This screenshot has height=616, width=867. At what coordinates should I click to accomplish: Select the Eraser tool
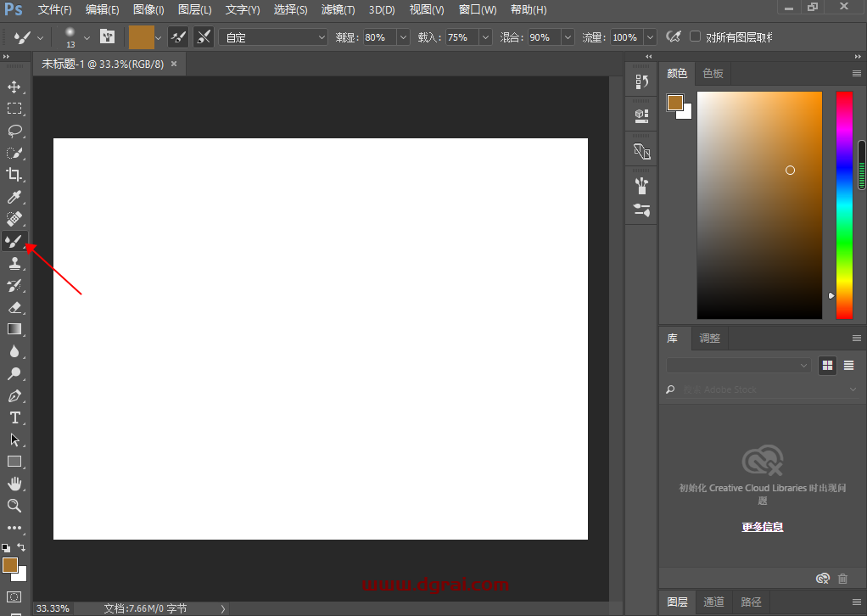(14, 307)
